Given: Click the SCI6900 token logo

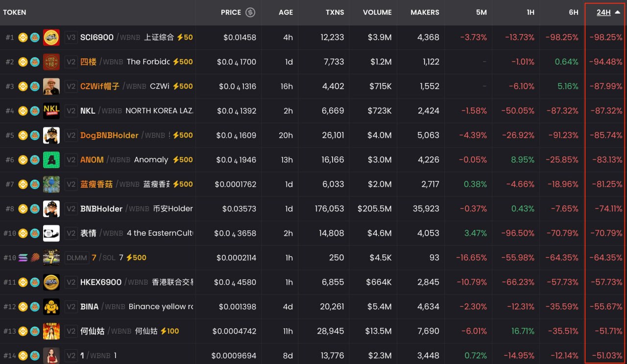Looking at the screenshot, I should click(x=51, y=37).
